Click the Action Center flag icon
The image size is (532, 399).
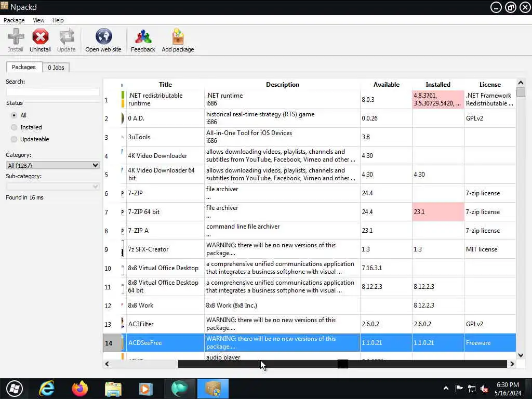pos(459,389)
